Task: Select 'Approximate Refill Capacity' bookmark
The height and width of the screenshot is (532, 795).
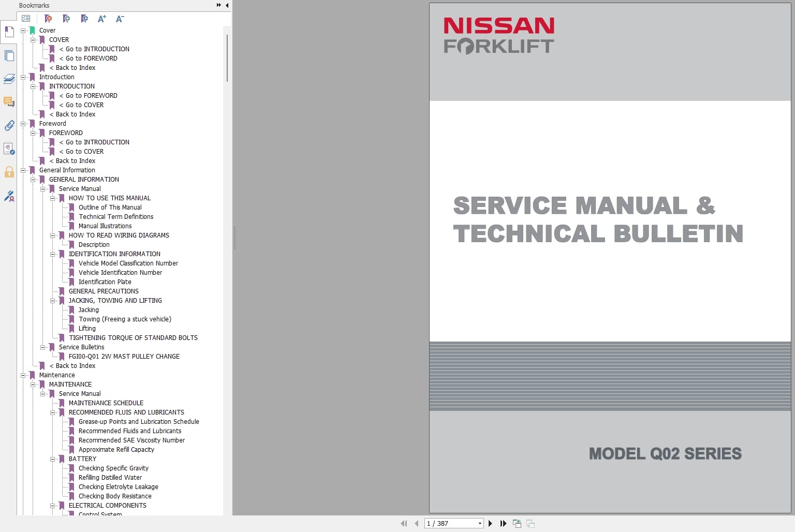Action: [x=116, y=450]
